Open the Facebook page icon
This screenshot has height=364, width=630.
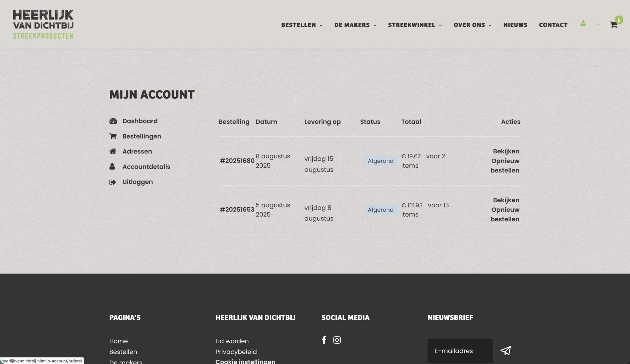[x=324, y=340]
